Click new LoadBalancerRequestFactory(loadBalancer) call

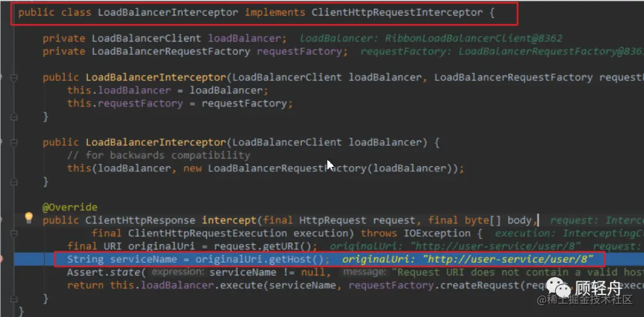320,169
